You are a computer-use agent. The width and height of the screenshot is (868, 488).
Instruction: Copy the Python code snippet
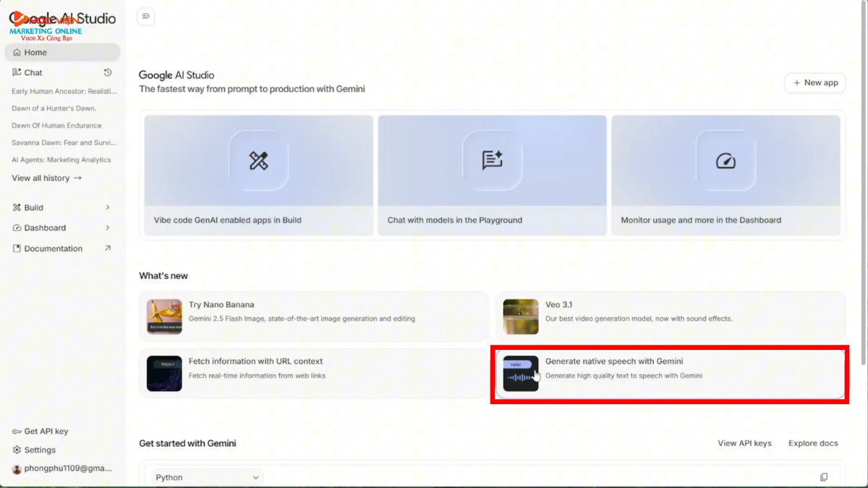(824, 476)
